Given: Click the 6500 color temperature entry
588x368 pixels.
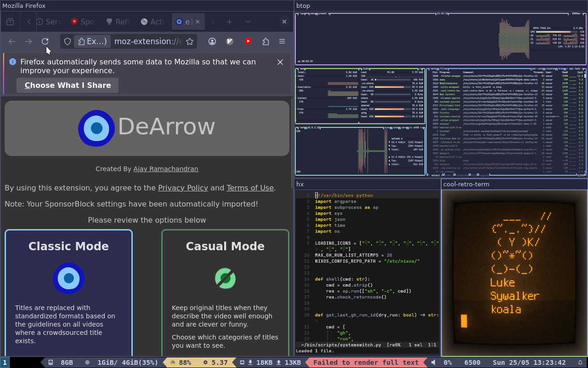Looking at the screenshot, I should (472, 362).
